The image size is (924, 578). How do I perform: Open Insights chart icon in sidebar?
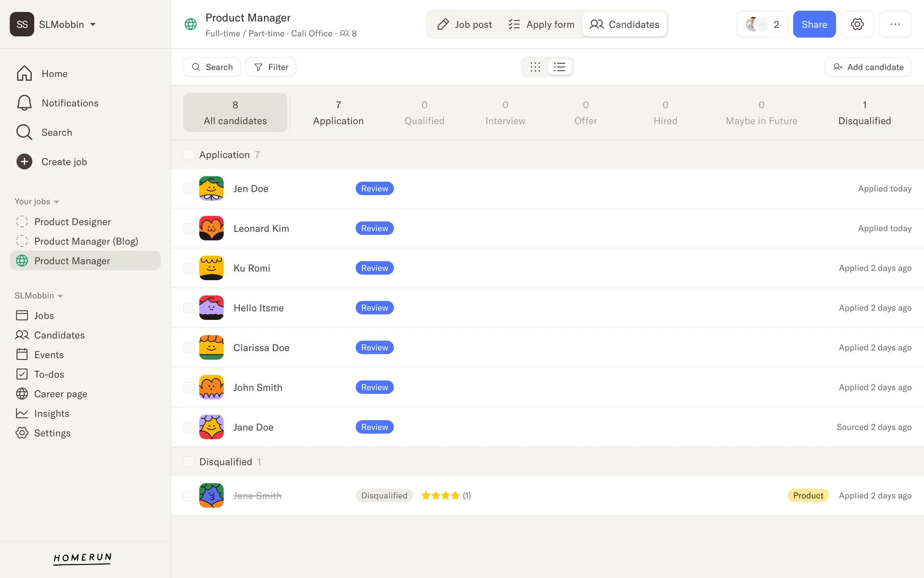point(22,413)
